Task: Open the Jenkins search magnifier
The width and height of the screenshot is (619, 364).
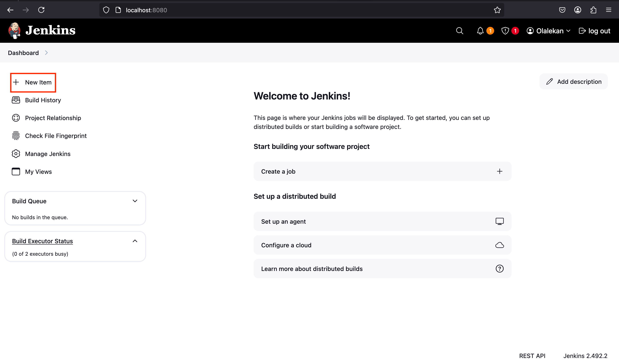Action: (460, 31)
